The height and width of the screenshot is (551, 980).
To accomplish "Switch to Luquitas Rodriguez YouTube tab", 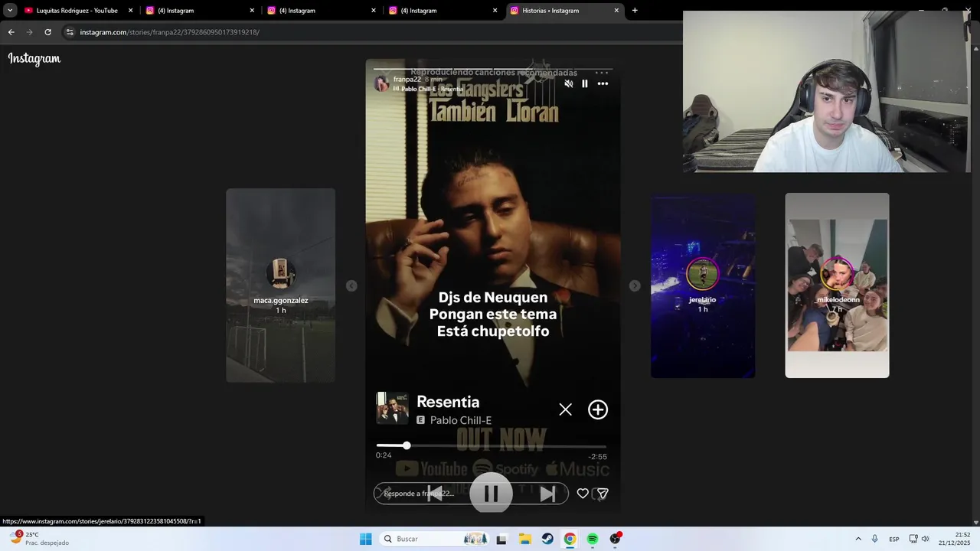I will 77,11.
